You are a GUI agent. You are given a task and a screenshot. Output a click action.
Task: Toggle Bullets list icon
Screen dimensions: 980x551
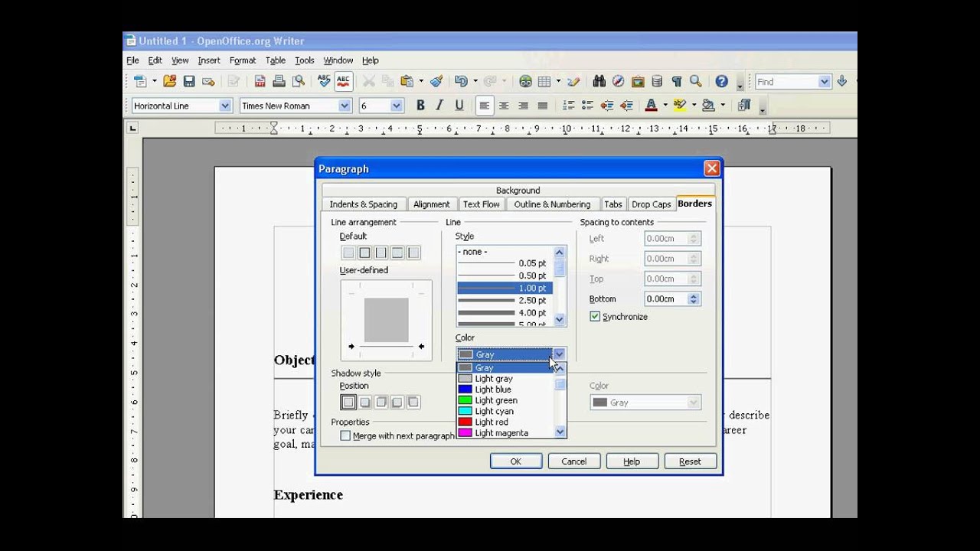[587, 106]
